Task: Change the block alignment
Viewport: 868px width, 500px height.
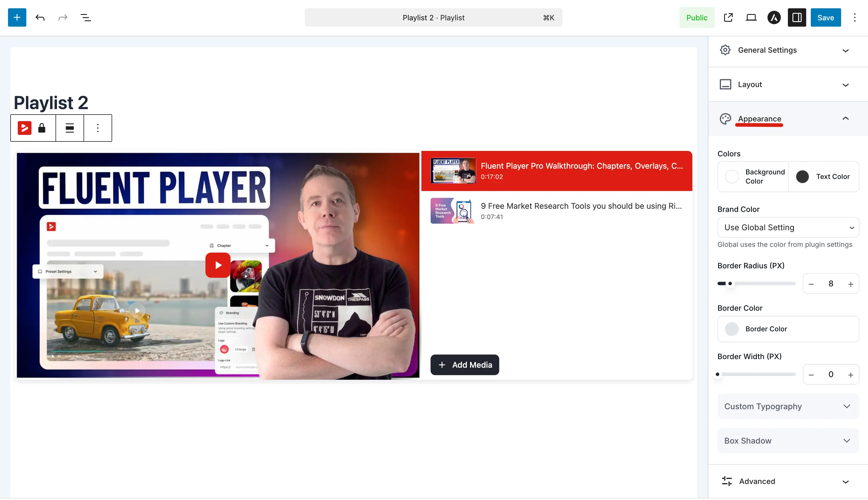Action: pyautogui.click(x=70, y=128)
